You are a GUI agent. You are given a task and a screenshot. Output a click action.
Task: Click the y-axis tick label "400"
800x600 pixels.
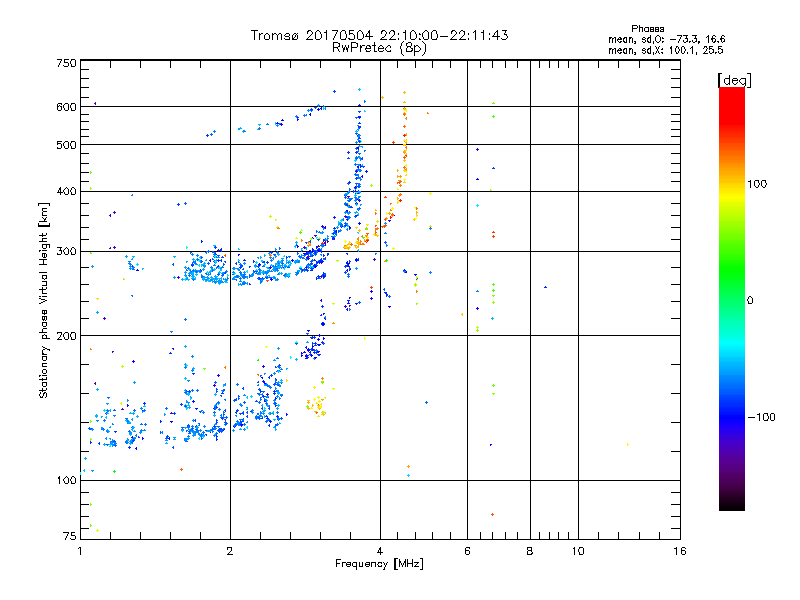66,191
